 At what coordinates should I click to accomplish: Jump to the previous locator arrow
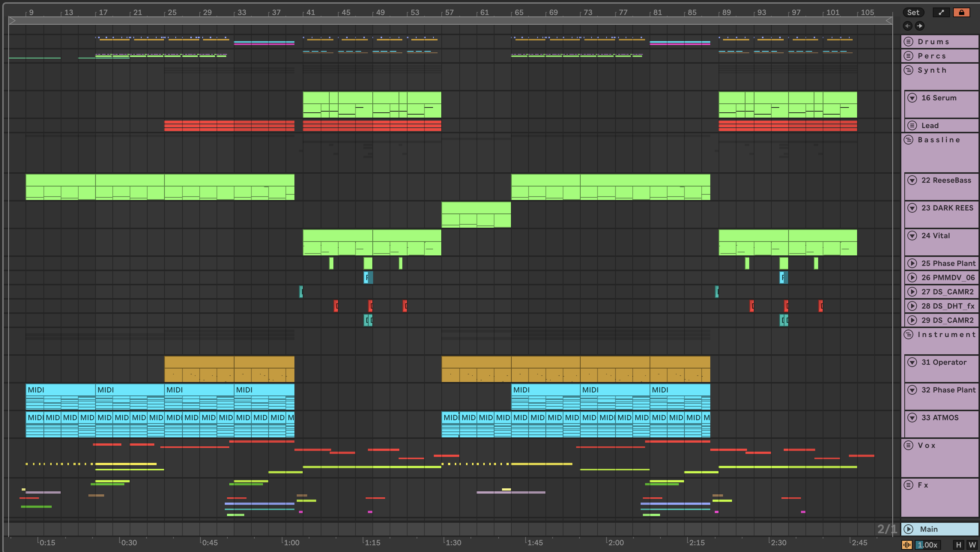coord(908,26)
